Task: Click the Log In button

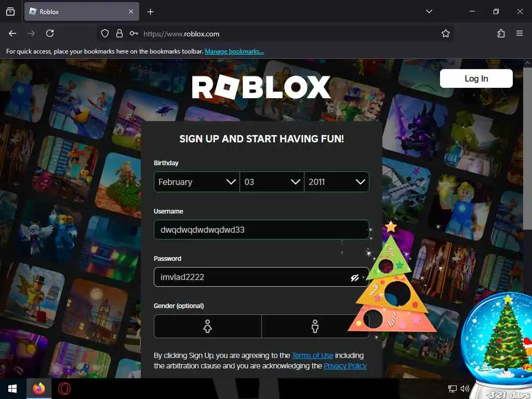Action: coord(476,78)
